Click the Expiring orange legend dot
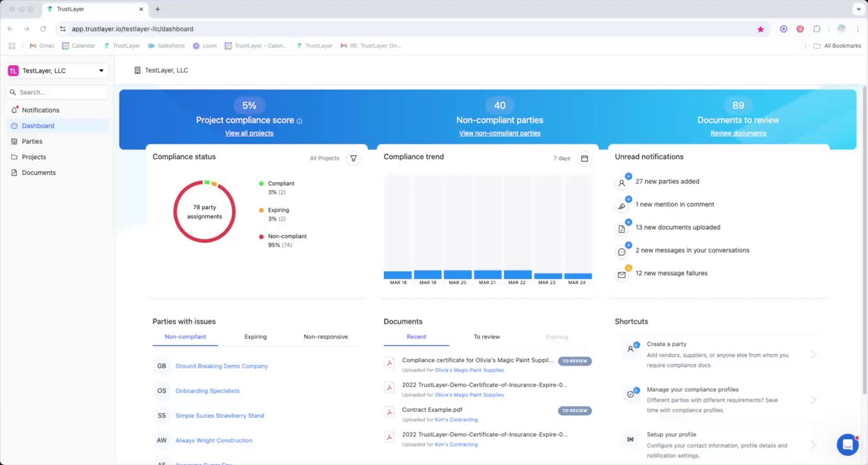The image size is (868, 465). (261, 211)
